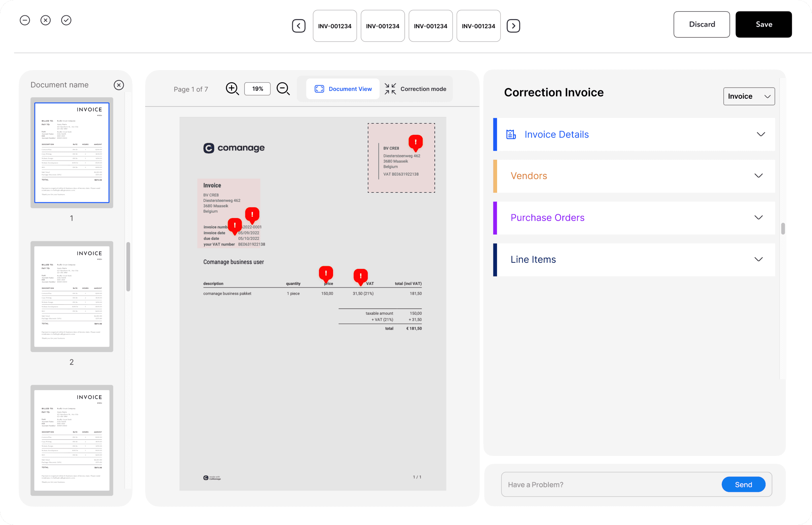Click the circled checkmark approve icon
The width and height of the screenshot is (812, 525).
click(66, 21)
